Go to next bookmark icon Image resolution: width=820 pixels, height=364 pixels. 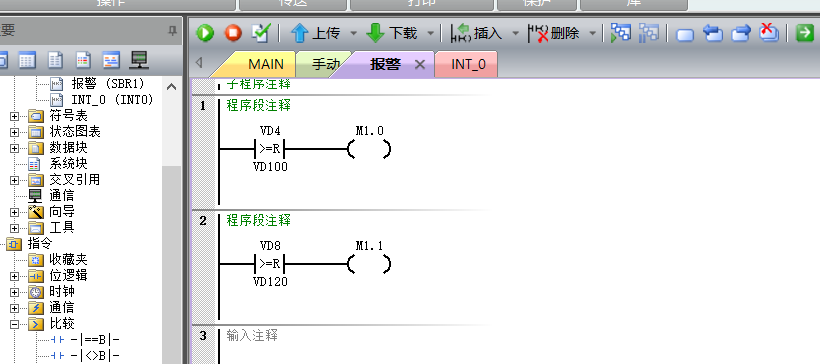point(741,34)
